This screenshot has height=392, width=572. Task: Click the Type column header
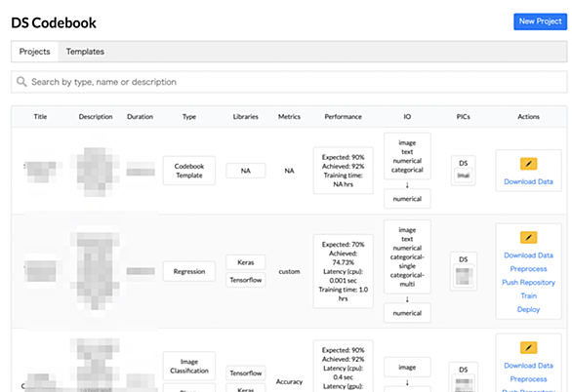(189, 117)
